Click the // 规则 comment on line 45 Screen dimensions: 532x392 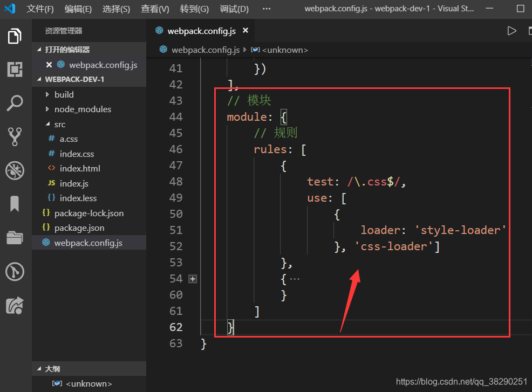point(276,133)
